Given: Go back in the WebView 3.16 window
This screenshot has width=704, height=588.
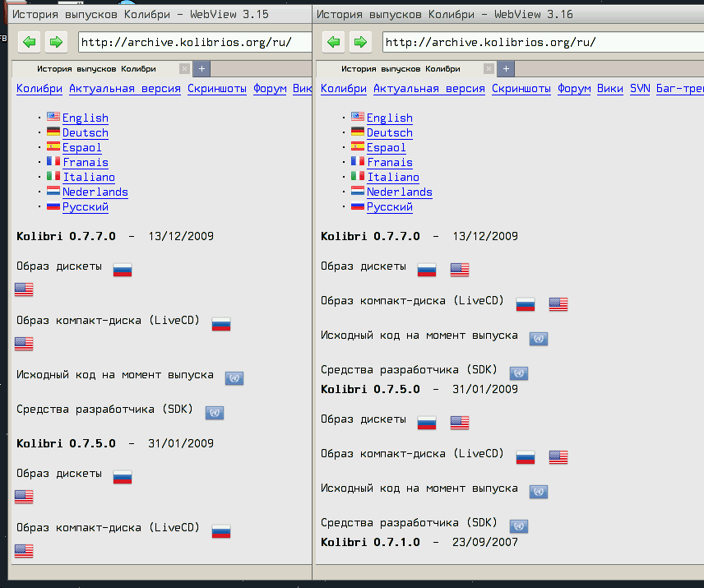Looking at the screenshot, I should tap(333, 42).
